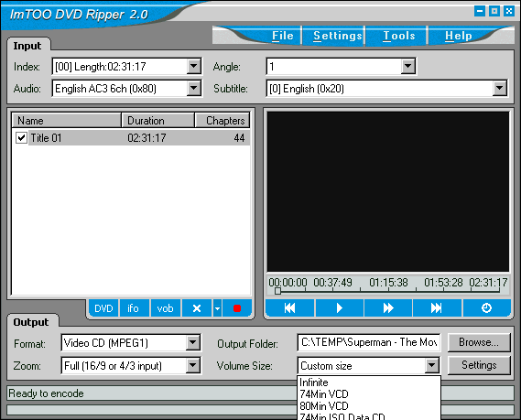Open an ifo file with the ifo button
521x420 pixels.
133,308
